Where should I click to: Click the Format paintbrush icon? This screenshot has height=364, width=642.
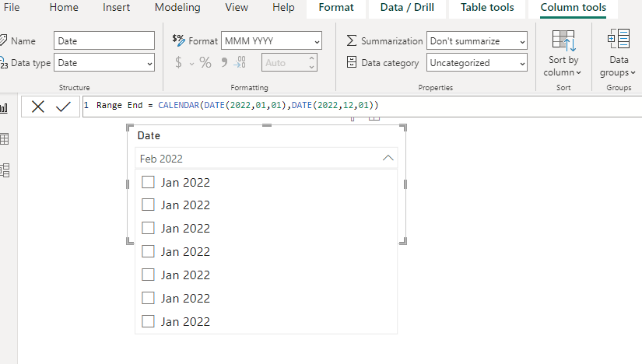click(178, 40)
